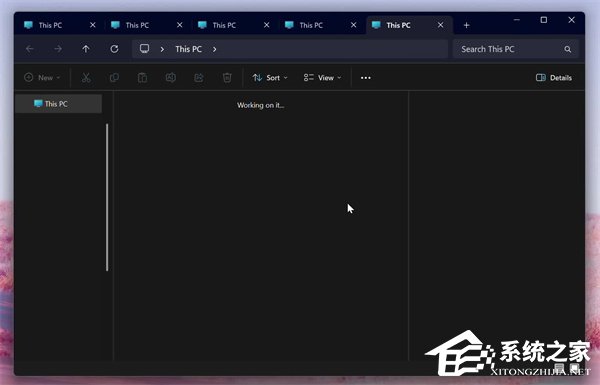This screenshot has width=600, height=385.
Task: Add a new tab with plus button
Action: pyautogui.click(x=466, y=25)
